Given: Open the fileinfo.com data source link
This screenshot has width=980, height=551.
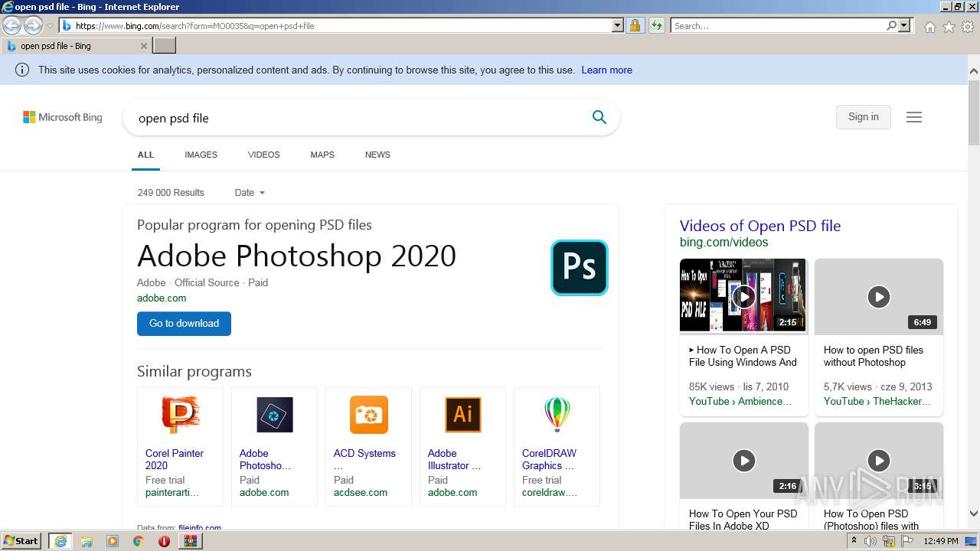Looking at the screenshot, I should (200, 528).
